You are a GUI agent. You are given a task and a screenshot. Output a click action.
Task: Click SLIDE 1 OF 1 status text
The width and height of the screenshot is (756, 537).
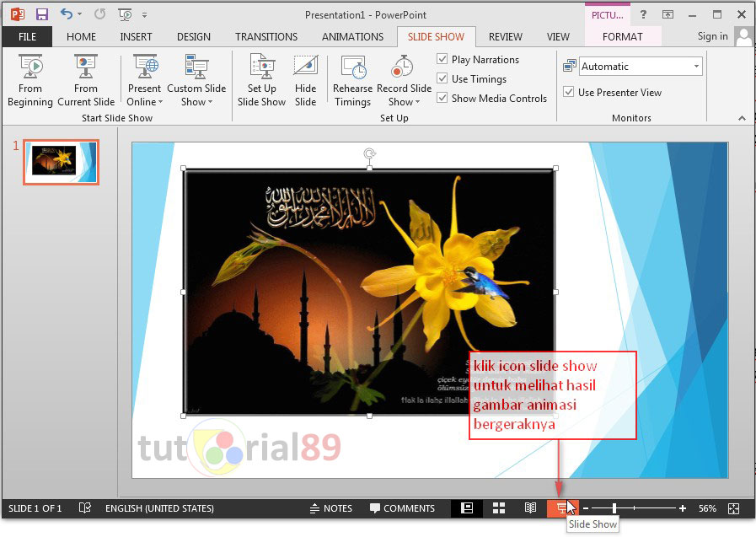pos(35,508)
